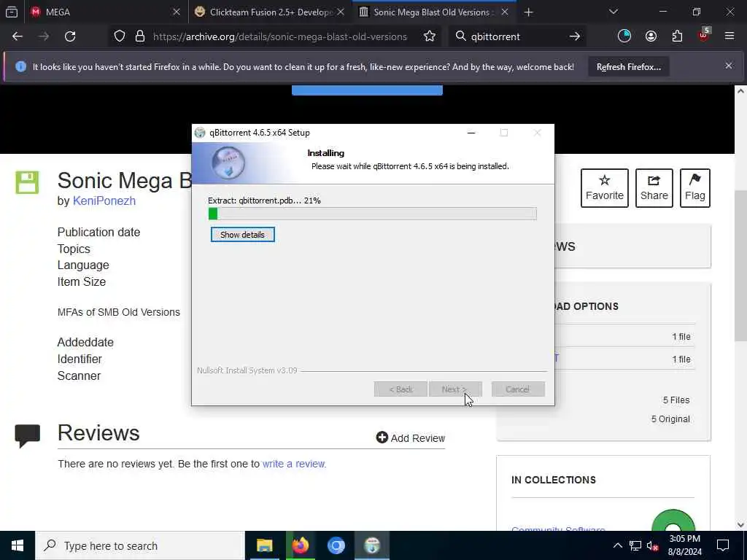Click the green floppy disk software icon
This screenshot has width=747, height=560.
click(x=27, y=182)
